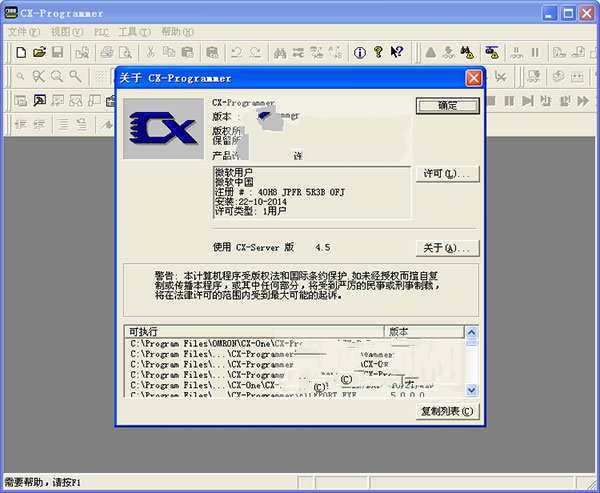Open the PLC menu

click(101, 32)
